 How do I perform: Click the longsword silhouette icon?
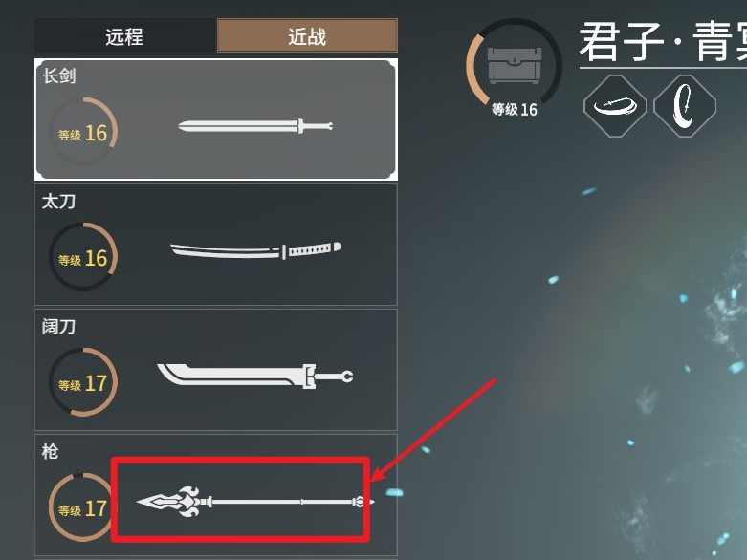255,126
